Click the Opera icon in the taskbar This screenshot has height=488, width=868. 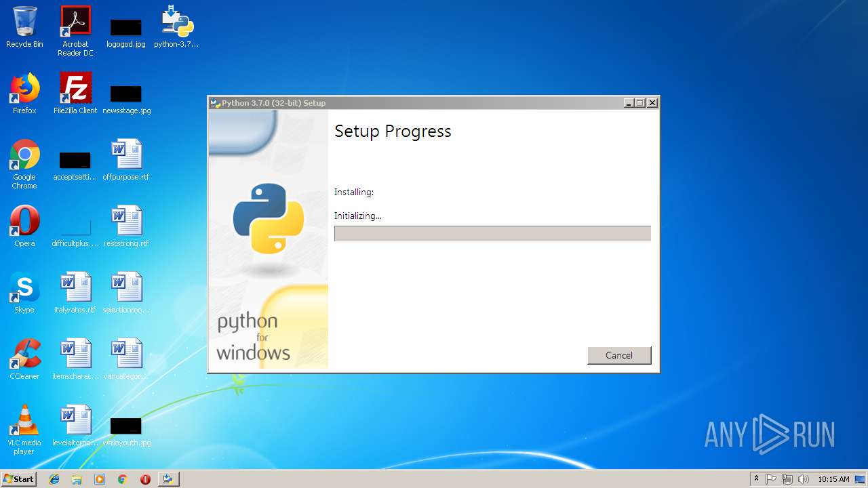(145, 479)
